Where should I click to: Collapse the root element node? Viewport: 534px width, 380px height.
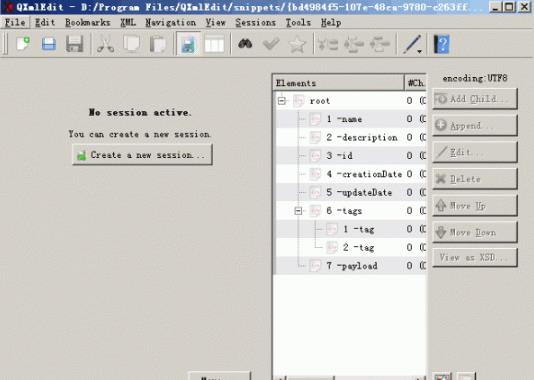[282, 101]
